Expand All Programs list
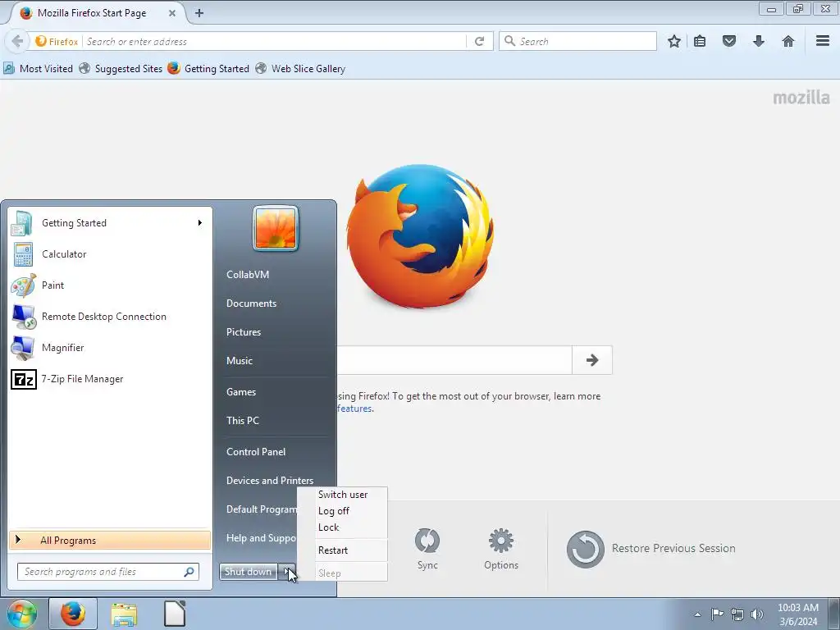The width and height of the screenshot is (840, 630). 111,540
